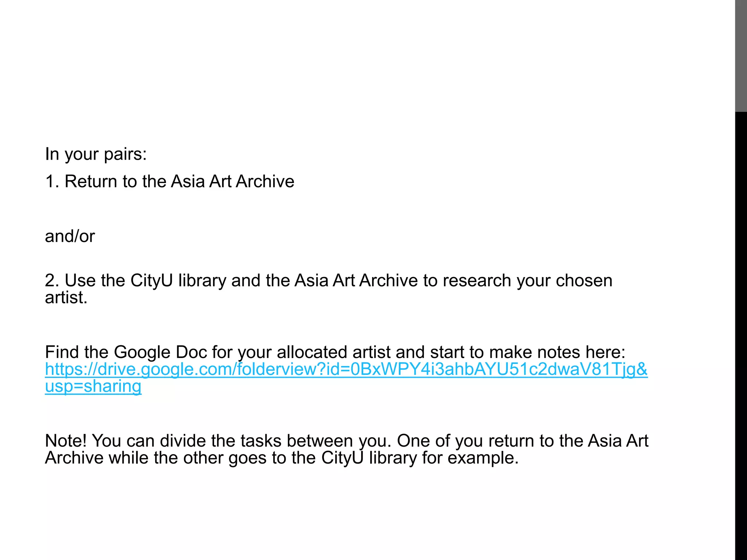
Task: Click the 'Note!' word in the last paragraph
Action: [x=66, y=441]
